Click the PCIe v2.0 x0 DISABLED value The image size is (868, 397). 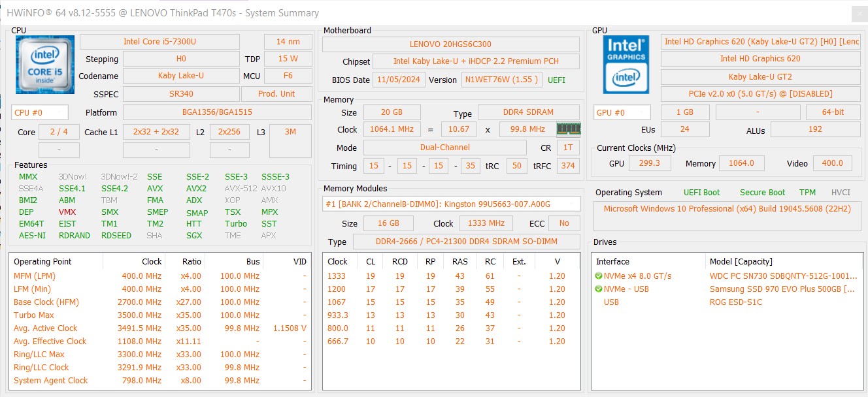coord(761,94)
